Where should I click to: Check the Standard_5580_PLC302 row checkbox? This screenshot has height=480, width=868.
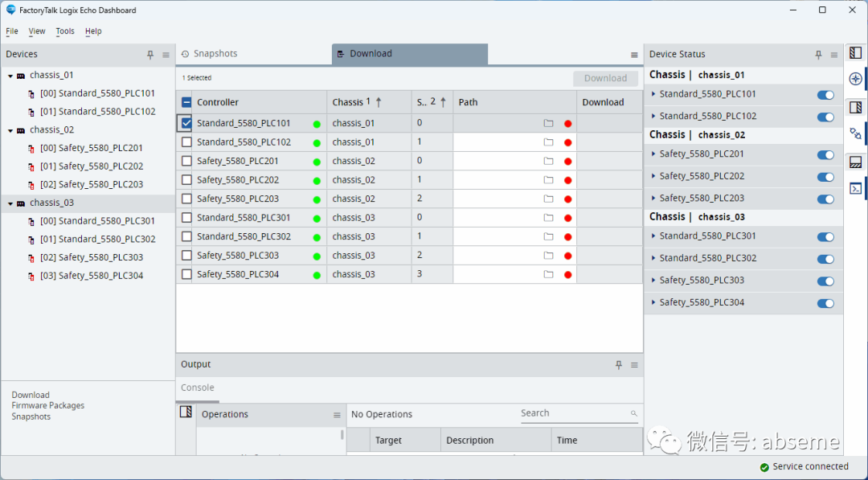[186, 236]
